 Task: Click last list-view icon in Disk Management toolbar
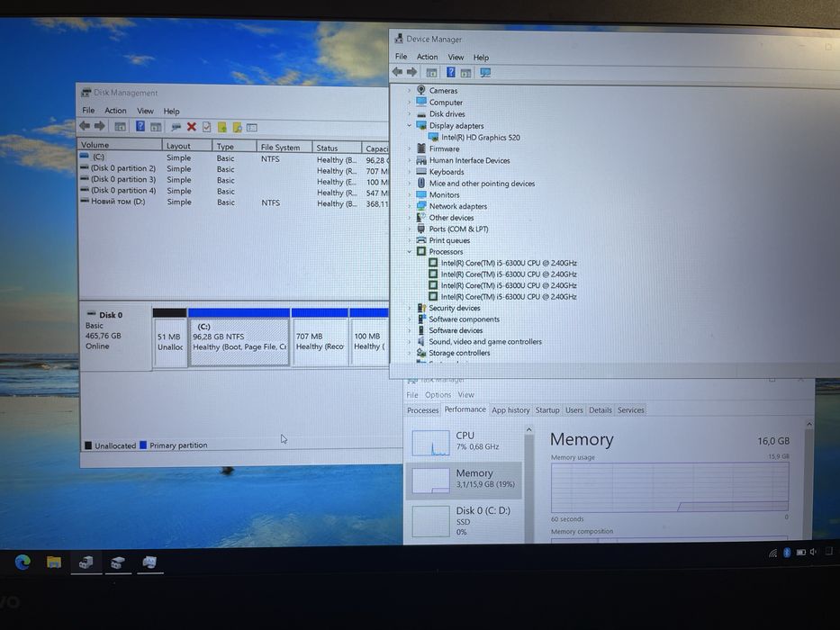(x=252, y=128)
